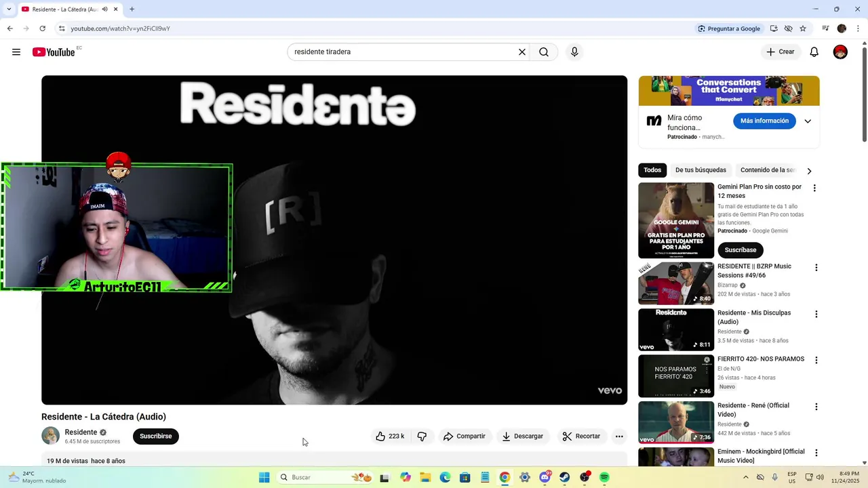Select De tus búsquedas filter chip
Viewport: 868px width, 488px height.
[x=701, y=170]
